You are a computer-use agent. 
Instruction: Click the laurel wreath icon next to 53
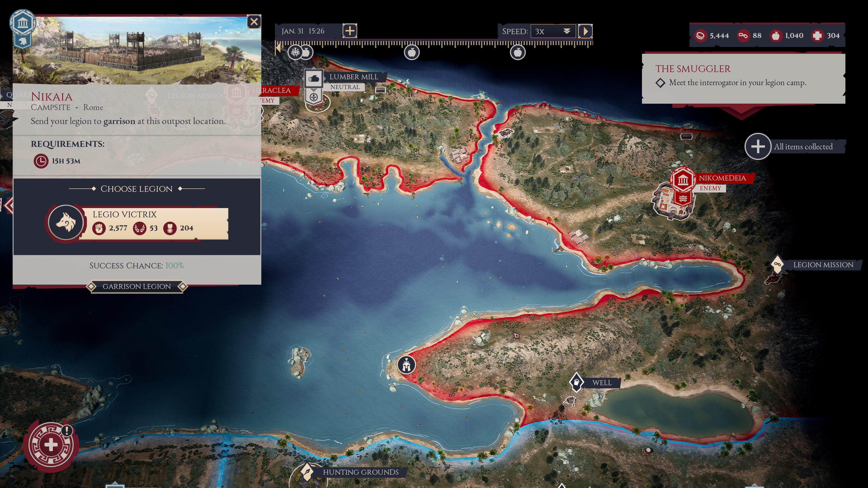(139, 228)
